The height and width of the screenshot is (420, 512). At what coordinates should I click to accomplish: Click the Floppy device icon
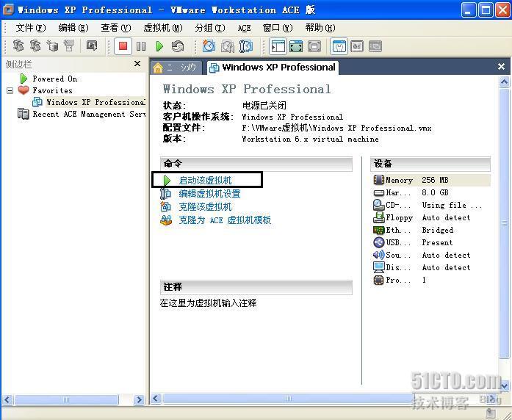point(379,217)
